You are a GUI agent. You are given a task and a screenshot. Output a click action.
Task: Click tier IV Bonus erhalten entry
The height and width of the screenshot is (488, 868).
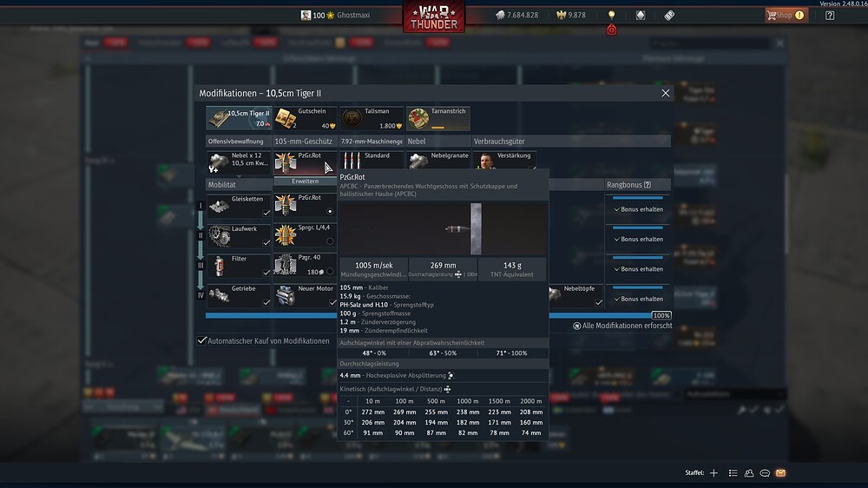click(x=638, y=299)
